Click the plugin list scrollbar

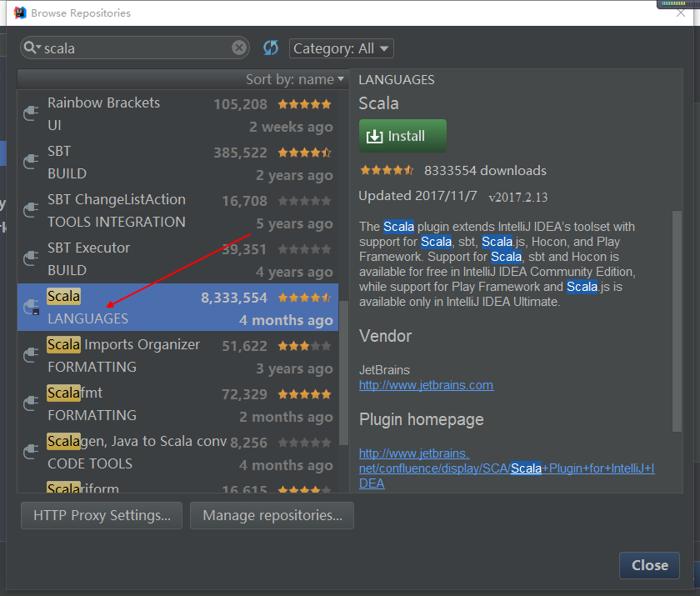click(x=343, y=373)
